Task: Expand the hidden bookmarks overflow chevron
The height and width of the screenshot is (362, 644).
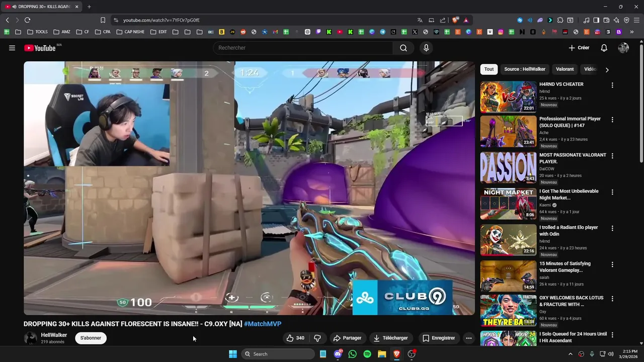Action: coord(631,32)
